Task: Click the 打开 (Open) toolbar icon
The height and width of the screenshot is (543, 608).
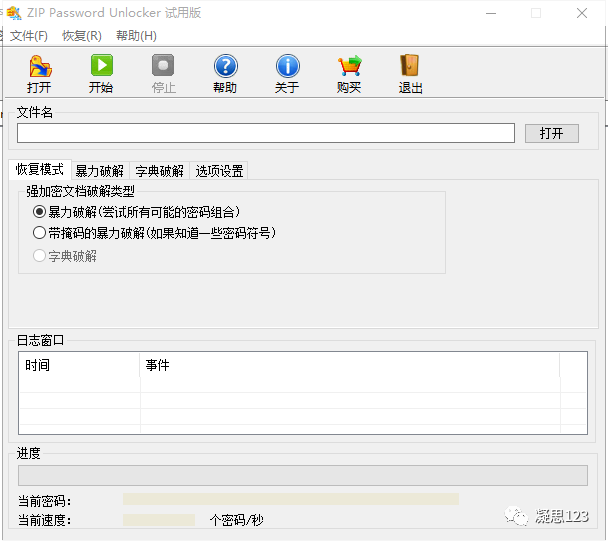Action: pyautogui.click(x=40, y=73)
